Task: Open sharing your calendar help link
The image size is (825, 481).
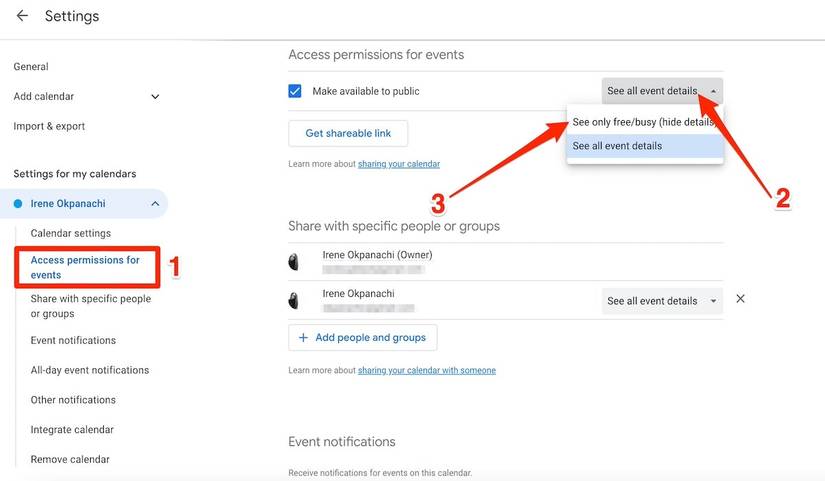Action: [398, 164]
